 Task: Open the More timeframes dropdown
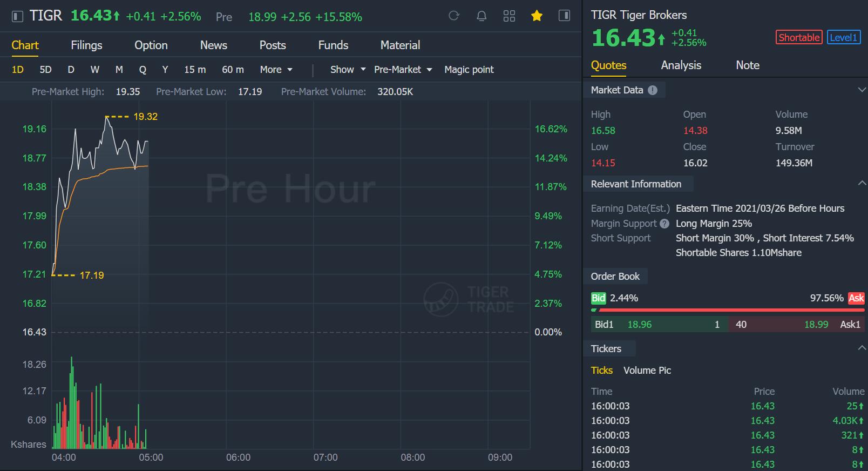tap(276, 70)
